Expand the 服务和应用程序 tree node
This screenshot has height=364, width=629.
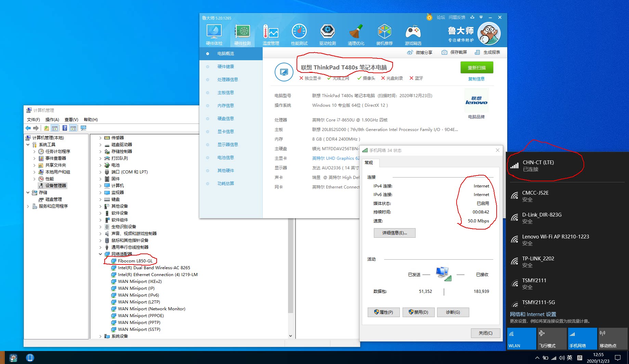point(28,206)
